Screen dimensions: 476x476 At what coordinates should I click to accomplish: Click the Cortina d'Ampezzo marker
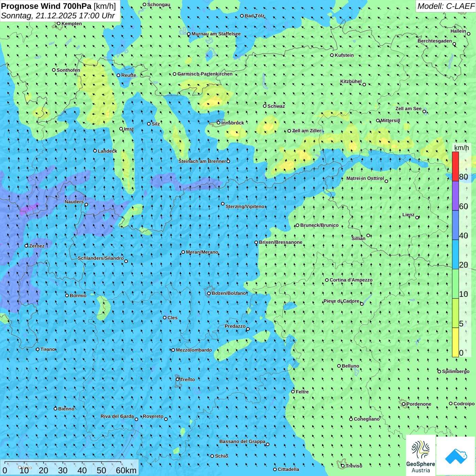[327, 280]
